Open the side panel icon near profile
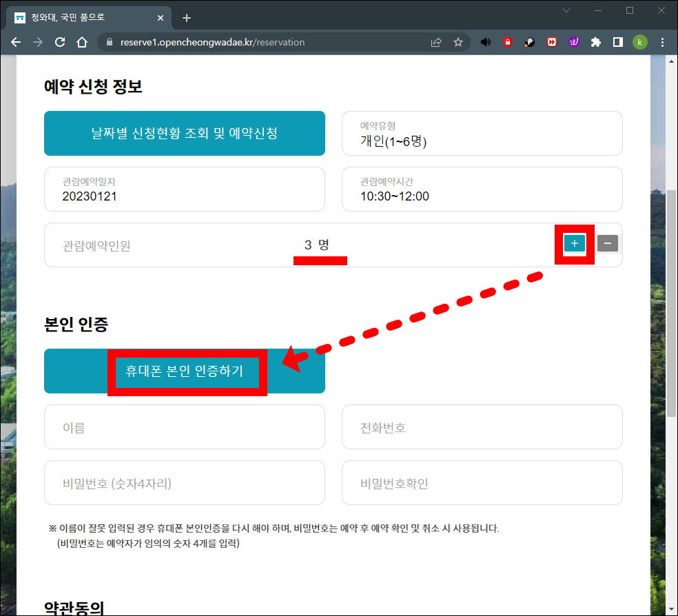Screen dimensions: 678x616 point(618,42)
